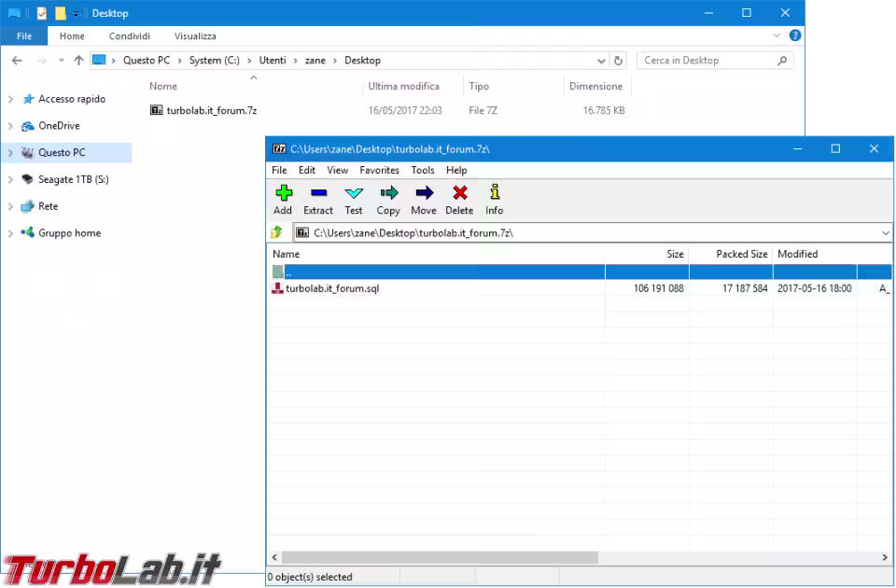Select Questo PC in the navigation pane
The width and height of the screenshot is (896, 588).
pyautogui.click(x=66, y=152)
